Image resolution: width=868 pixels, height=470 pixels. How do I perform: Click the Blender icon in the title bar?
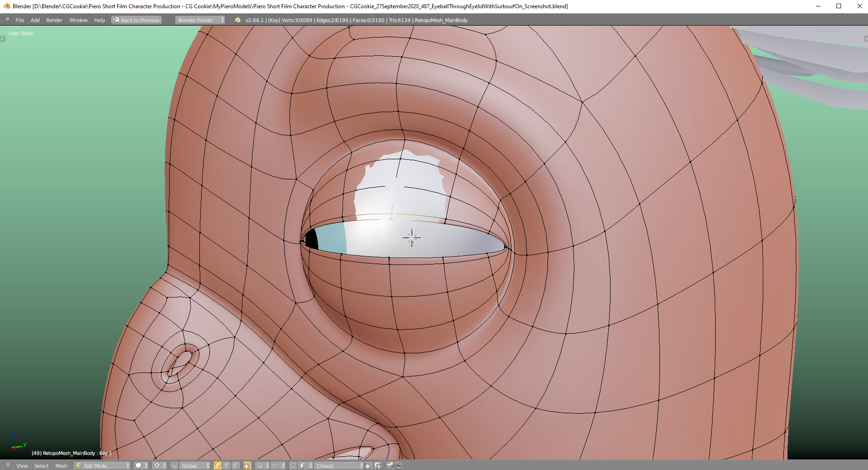pyautogui.click(x=6, y=6)
